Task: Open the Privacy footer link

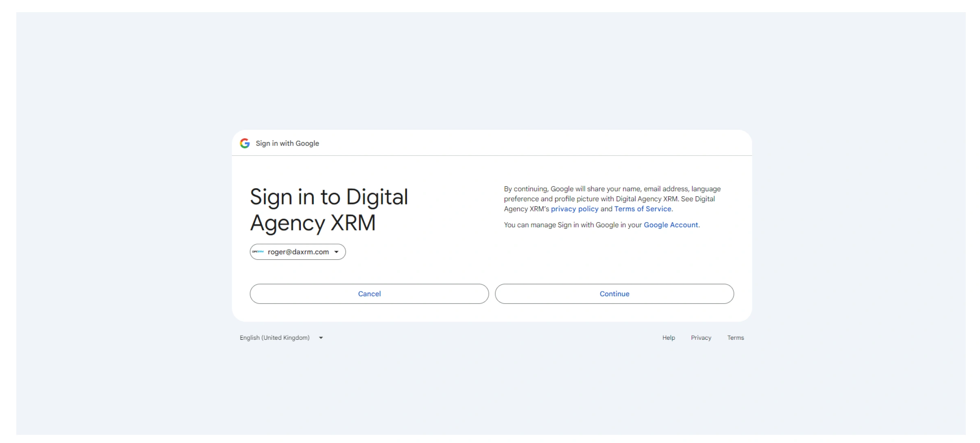Action: (x=701, y=338)
